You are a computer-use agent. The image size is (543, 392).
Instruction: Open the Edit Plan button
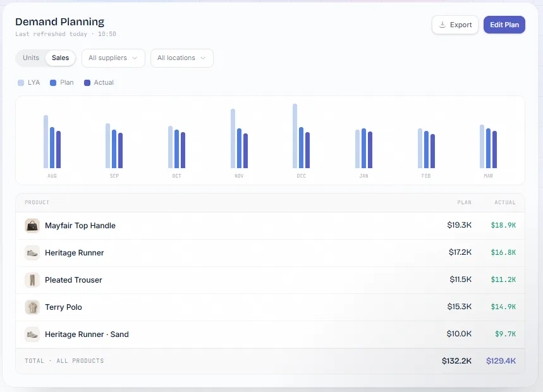[x=504, y=25]
